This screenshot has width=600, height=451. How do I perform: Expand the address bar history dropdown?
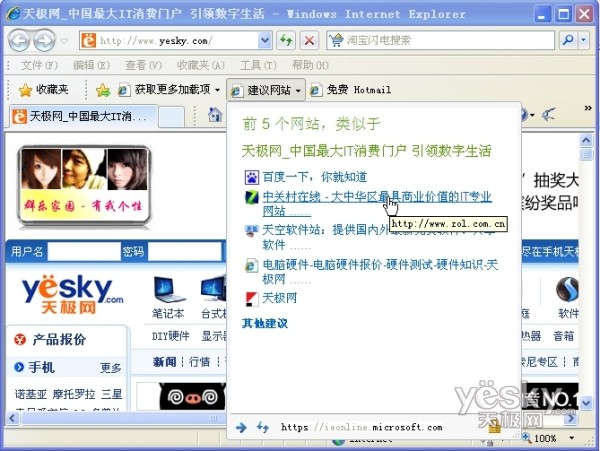[x=265, y=40]
